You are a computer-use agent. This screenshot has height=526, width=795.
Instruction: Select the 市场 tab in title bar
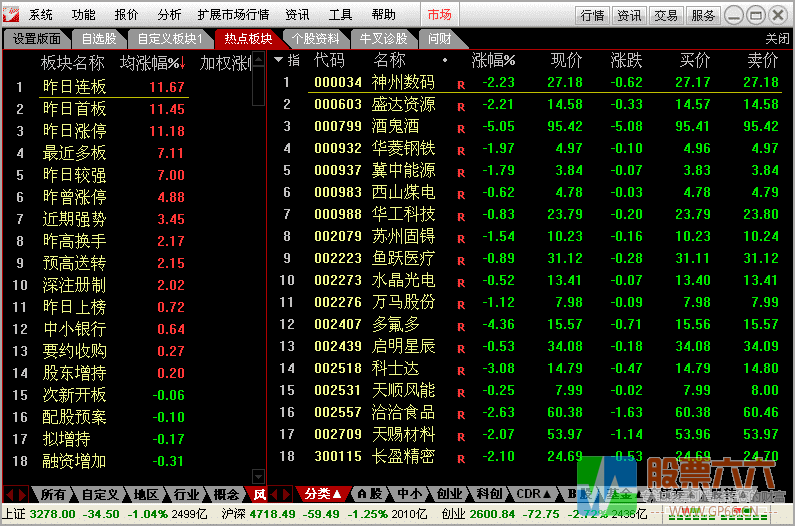tap(439, 15)
